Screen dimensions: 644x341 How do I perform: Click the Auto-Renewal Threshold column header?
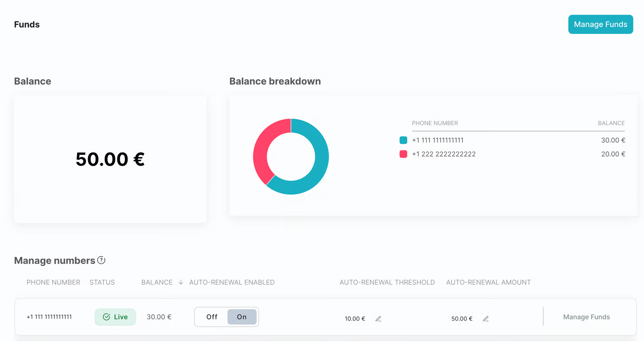[x=387, y=282]
